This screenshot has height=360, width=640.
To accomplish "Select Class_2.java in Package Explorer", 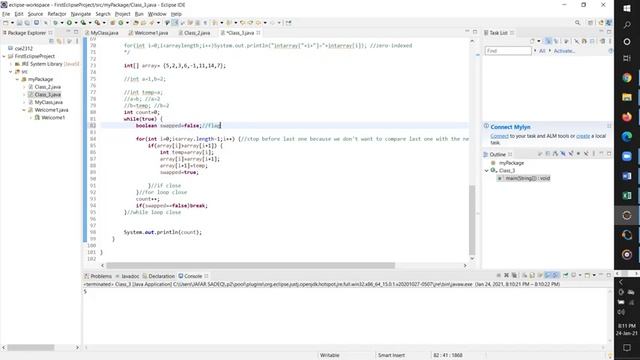I will (x=48, y=87).
